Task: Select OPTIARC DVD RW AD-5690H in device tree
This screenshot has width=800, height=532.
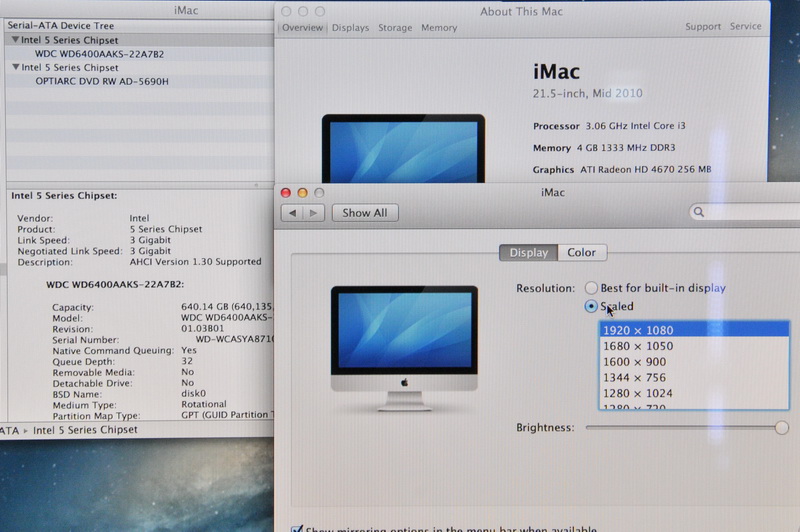Action: [x=102, y=81]
